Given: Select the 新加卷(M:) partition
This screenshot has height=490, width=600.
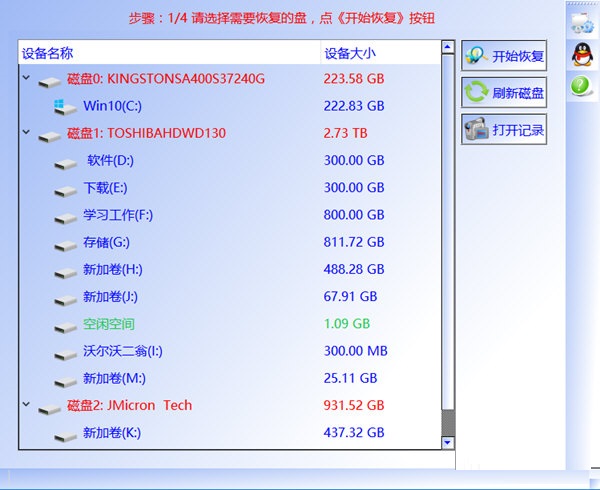Looking at the screenshot, I should (x=114, y=378).
